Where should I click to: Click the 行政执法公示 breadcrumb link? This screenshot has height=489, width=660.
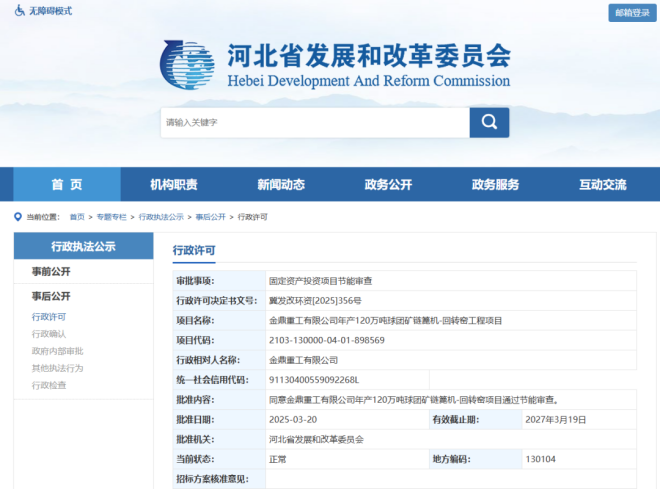[160, 217]
